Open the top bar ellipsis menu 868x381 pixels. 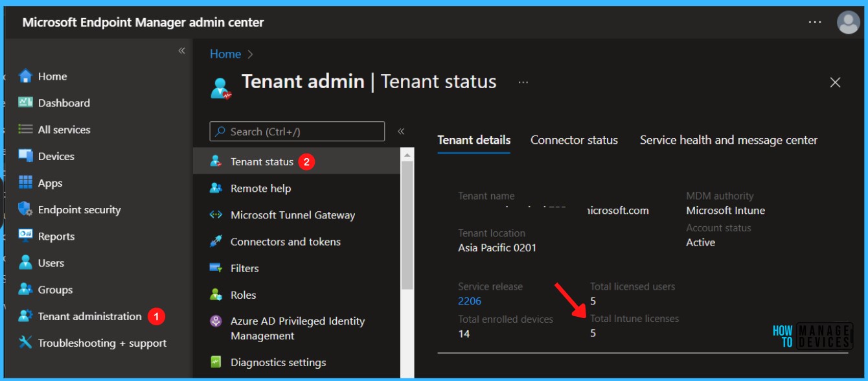point(815,23)
